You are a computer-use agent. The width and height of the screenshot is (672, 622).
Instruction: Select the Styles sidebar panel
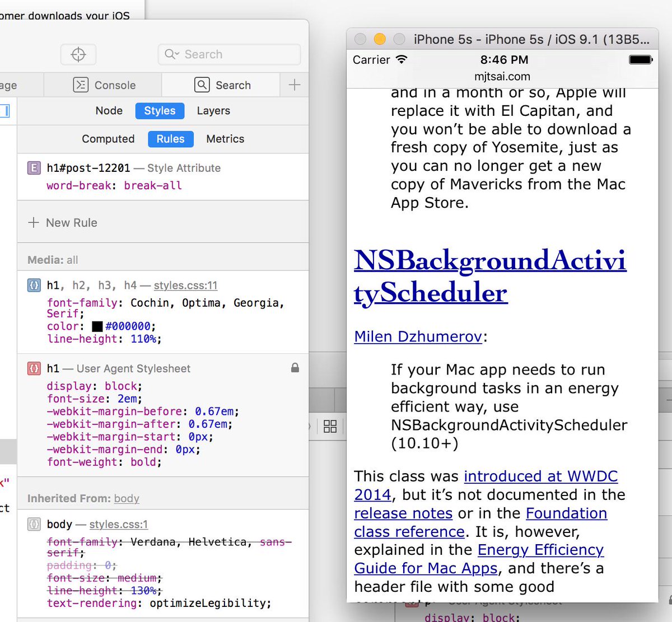tap(160, 111)
